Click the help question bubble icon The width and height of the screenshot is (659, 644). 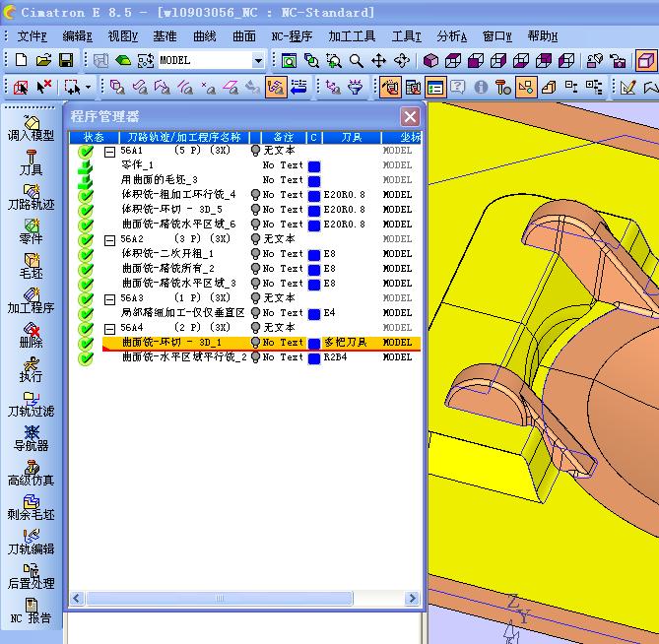(458, 88)
